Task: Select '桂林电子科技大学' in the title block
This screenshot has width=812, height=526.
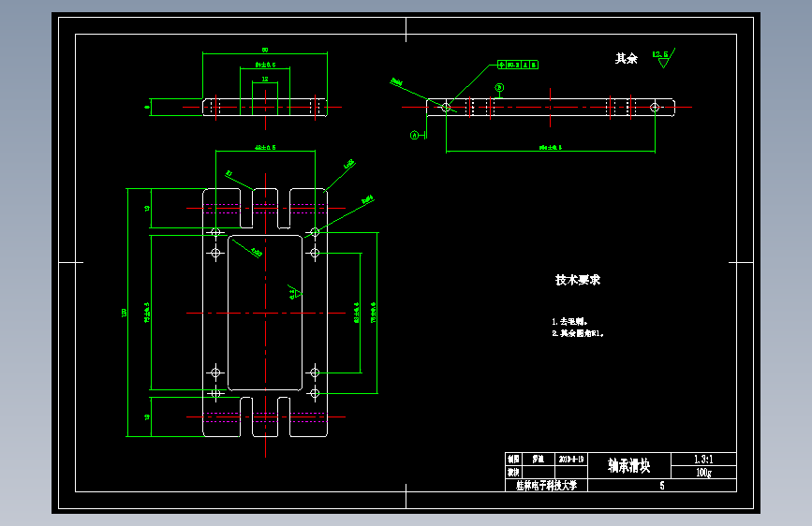Action: pos(546,486)
